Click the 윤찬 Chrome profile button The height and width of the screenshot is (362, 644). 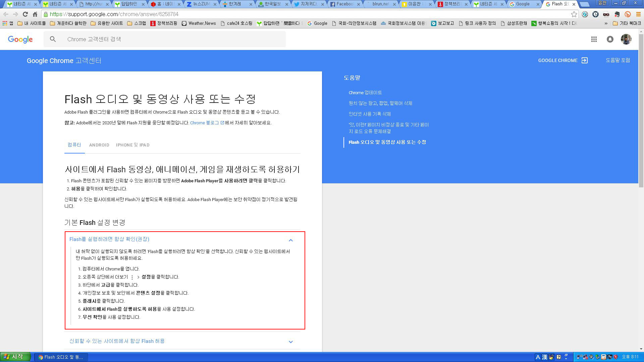(602, 3)
